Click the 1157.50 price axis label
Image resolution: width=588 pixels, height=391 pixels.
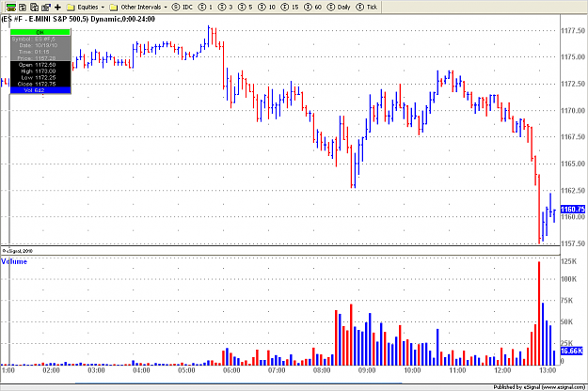(573, 243)
